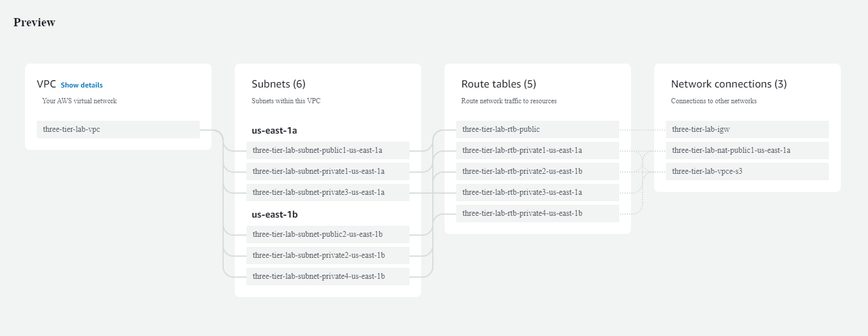The height and width of the screenshot is (336, 868).
Task: Click the Network connections (3) heading
Action: pyautogui.click(x=729, y=84)
